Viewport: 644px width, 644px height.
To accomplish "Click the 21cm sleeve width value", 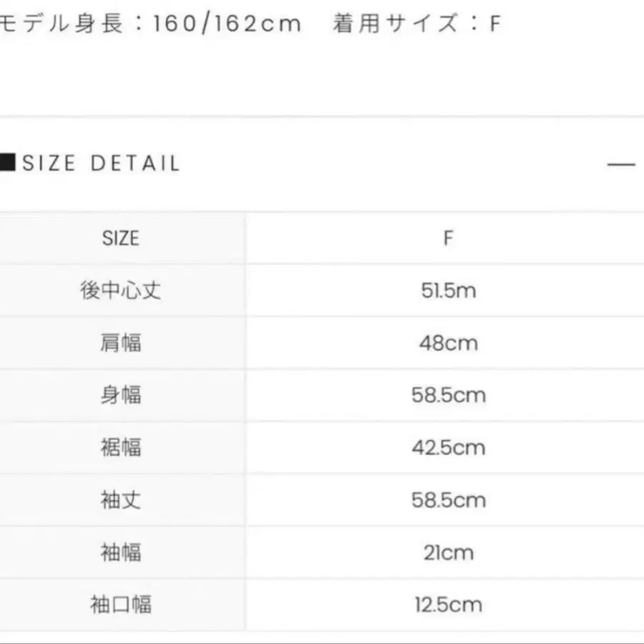I will coord(448,552).
